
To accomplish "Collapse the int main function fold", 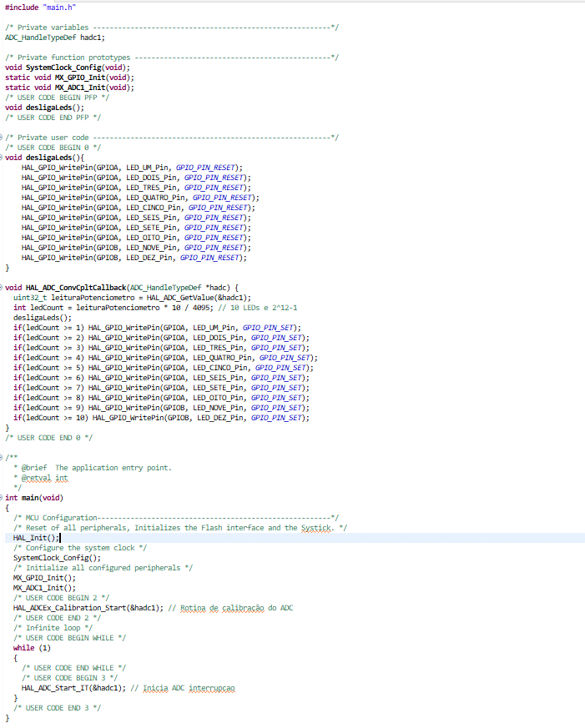I will [3, 497].
